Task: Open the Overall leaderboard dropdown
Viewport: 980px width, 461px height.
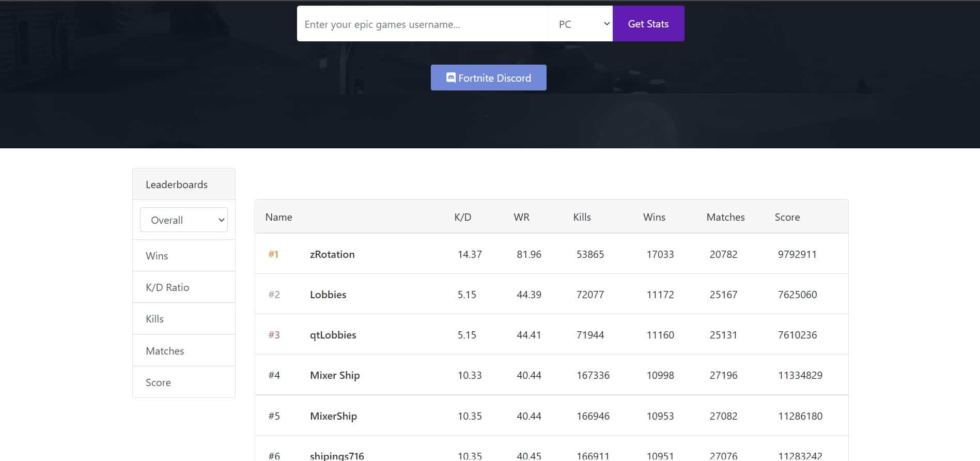Action: (184, 220)
